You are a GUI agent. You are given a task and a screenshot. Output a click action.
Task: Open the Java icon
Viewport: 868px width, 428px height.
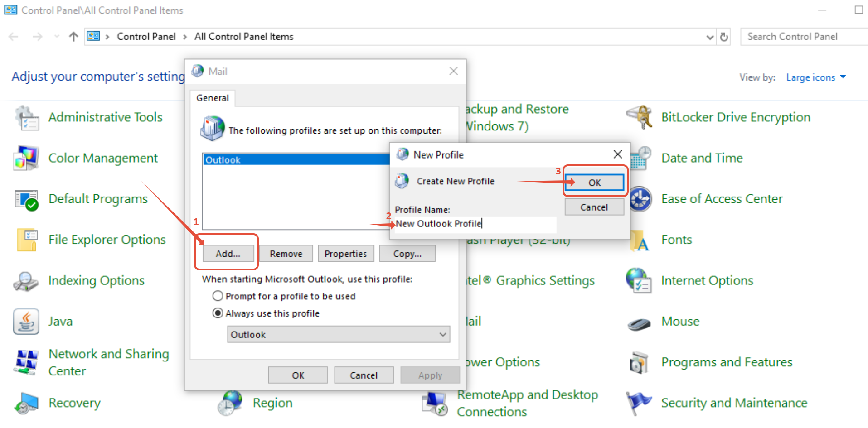(26, 322)
